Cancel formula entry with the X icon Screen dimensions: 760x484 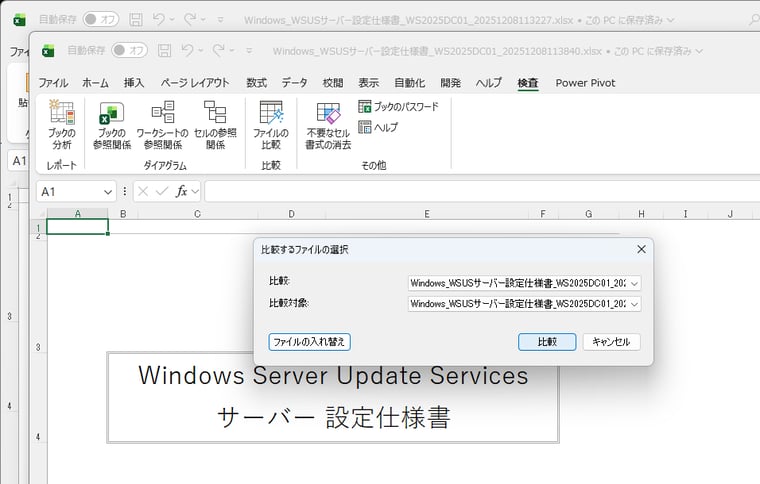(142, 191)
